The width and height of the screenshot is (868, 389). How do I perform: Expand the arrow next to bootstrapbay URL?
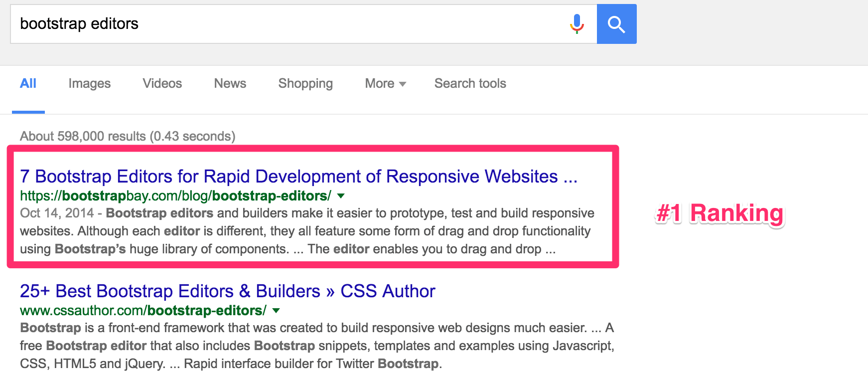[x=341, y=196]
